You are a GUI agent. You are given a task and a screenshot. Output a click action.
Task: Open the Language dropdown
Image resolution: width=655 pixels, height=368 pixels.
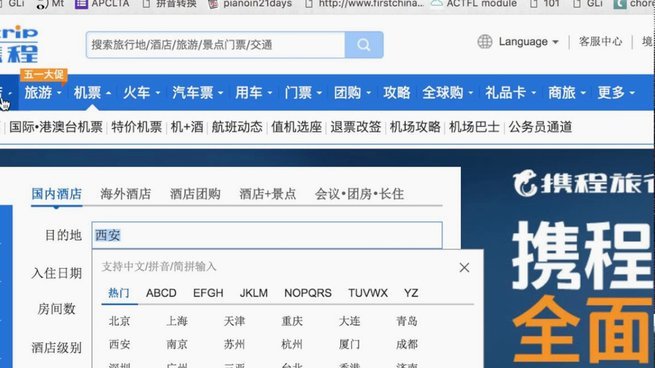point(528,42)
